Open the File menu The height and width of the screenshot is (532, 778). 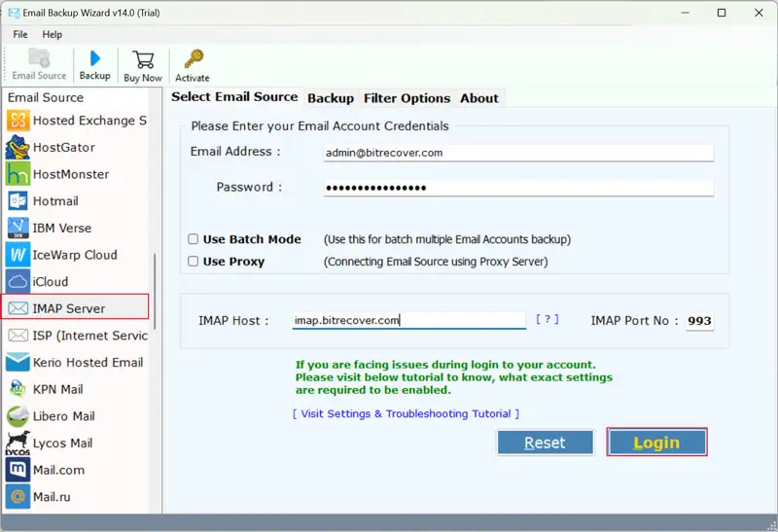20,34
